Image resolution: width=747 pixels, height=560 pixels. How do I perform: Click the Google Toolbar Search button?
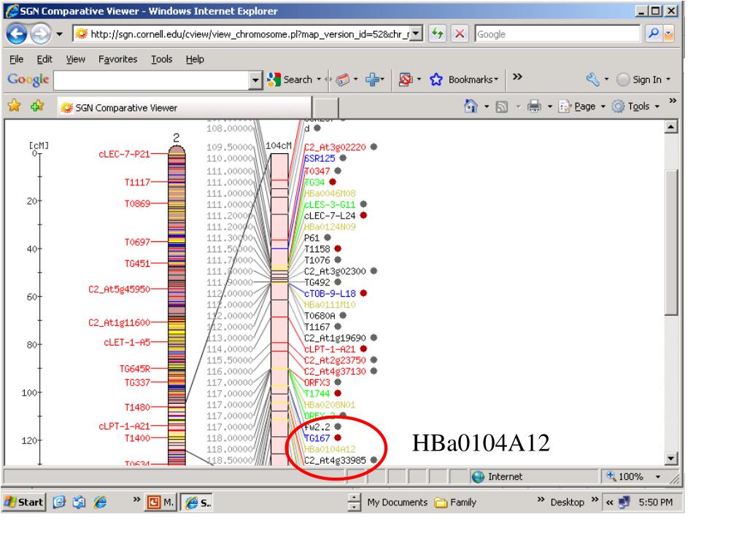point(290,79)
